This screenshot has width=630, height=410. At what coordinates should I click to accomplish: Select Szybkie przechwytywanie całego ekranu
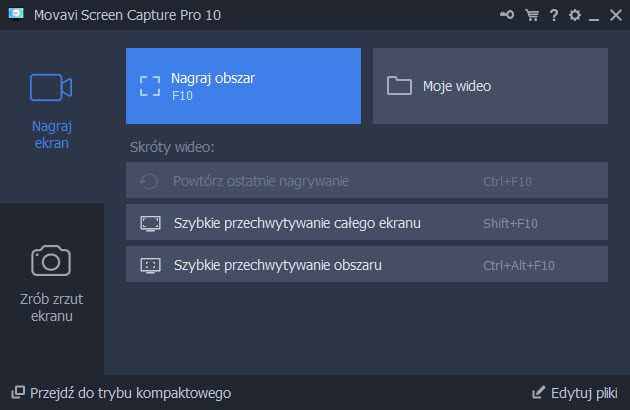click(x=366, y=222)
